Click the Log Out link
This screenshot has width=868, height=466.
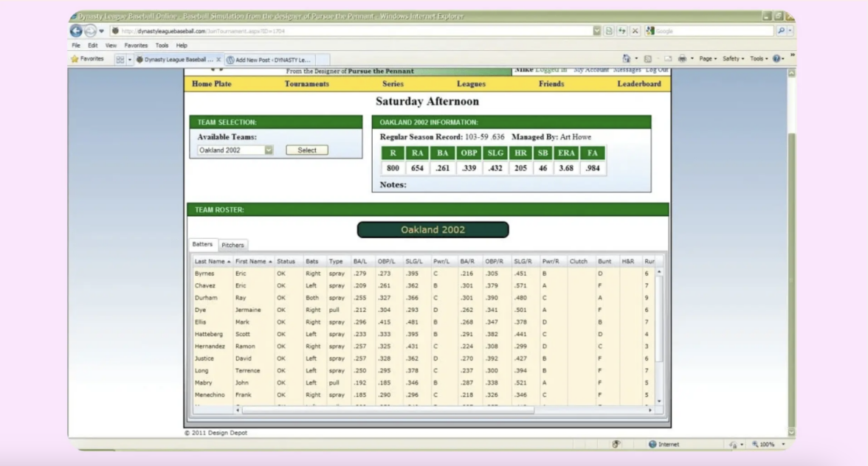click(x=656, y=69)
